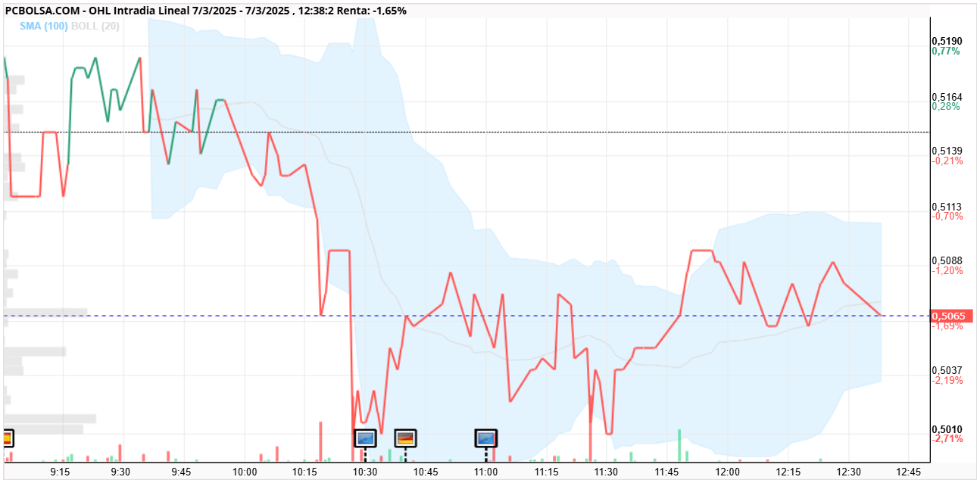
Task: Select the -1,20% percentage axis label
Action: [947, 270]
